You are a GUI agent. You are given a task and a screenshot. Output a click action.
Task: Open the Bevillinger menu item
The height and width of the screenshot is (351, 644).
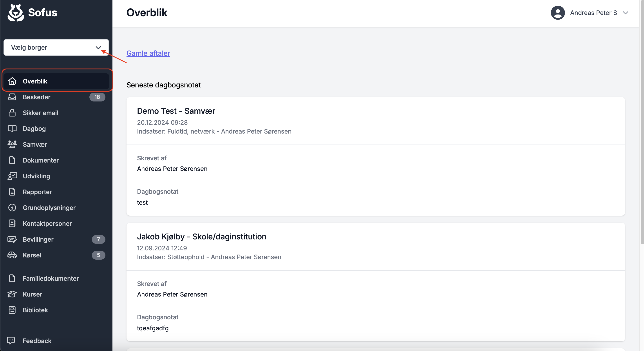coord(38,239)
